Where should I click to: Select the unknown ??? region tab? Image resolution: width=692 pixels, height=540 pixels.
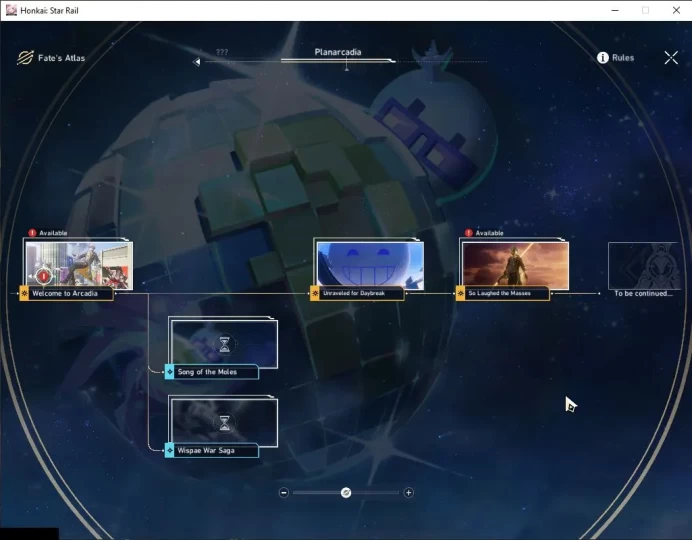[222, 52]
